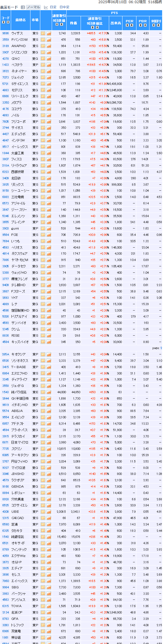
Task: Click the 市場 column header
Action: coord(35,20)
